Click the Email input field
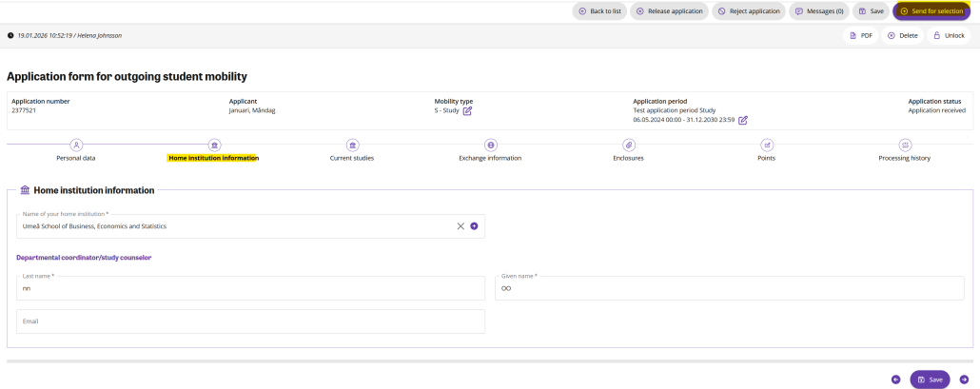The image size is (980, 389). [x=251, y=321]
